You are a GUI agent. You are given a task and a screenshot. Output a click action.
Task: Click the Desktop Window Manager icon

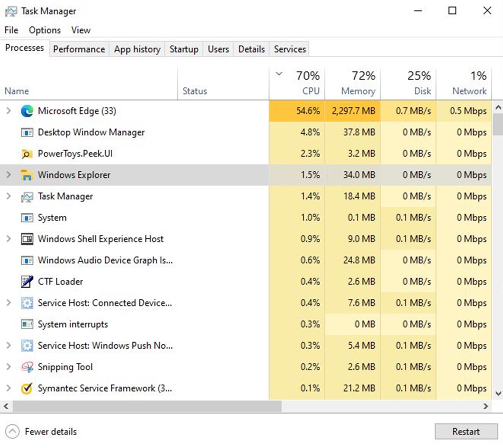(27, 132)
